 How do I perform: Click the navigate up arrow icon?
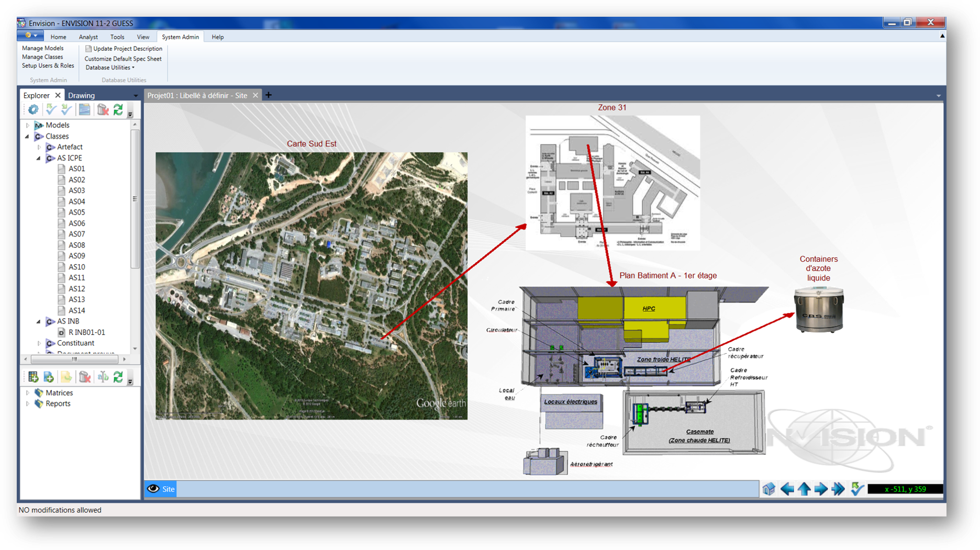coord(804,489)
